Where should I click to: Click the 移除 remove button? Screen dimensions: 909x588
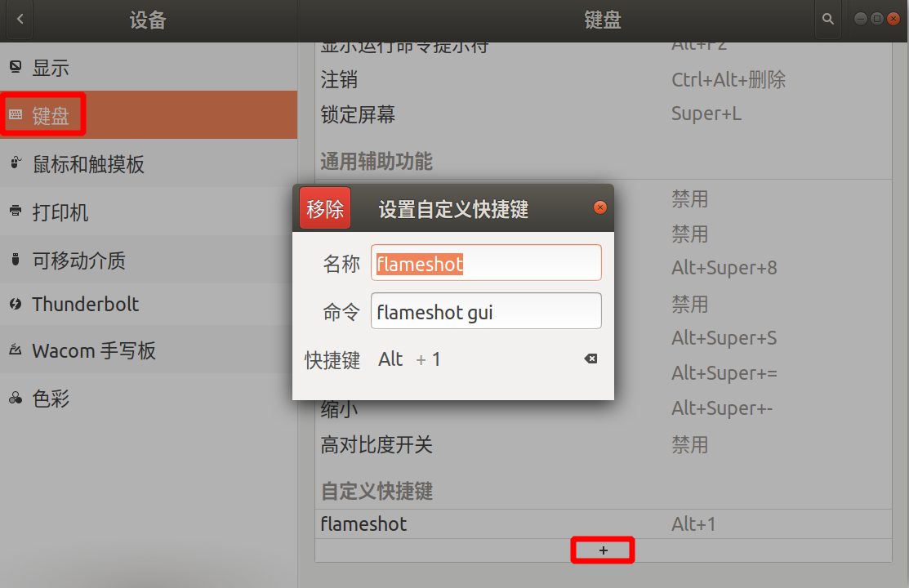pyautogui.click(x=325, y=208)
